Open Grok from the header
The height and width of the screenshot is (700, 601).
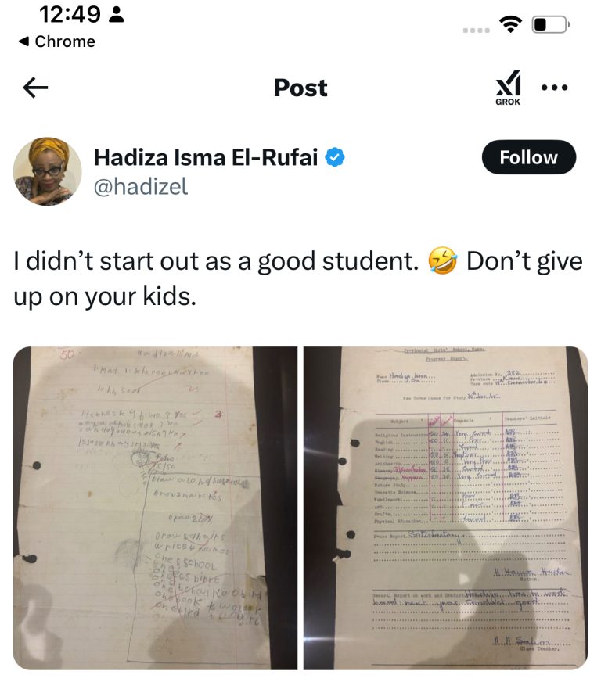point(508,88)
